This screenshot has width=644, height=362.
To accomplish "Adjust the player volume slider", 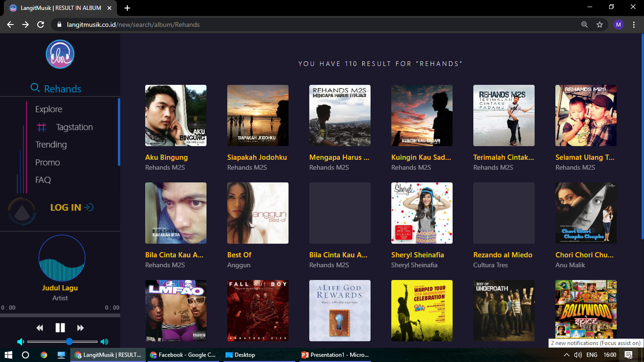I will [x=62, y=341].
